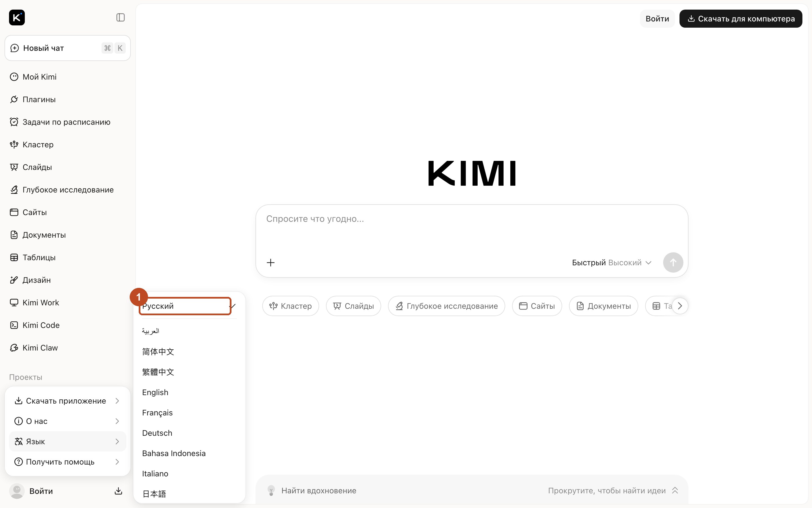812x508 pixels.
Task: Select Français language
Action: click(189, 413)
